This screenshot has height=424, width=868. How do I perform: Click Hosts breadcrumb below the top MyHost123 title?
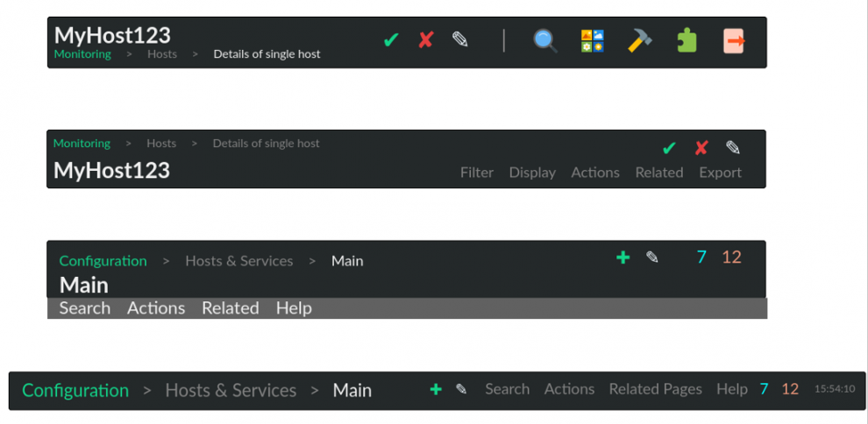[x=162, y=54]
